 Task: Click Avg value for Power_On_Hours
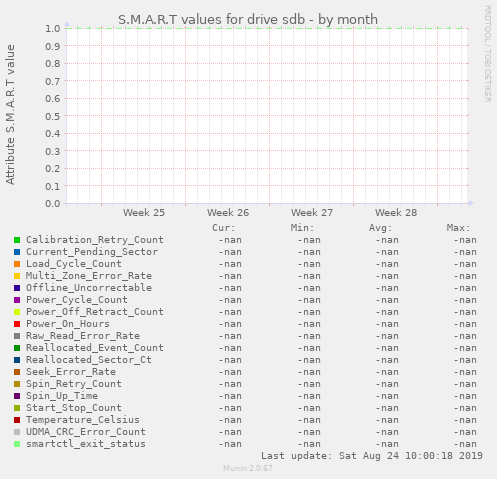(x=387, y=324)
